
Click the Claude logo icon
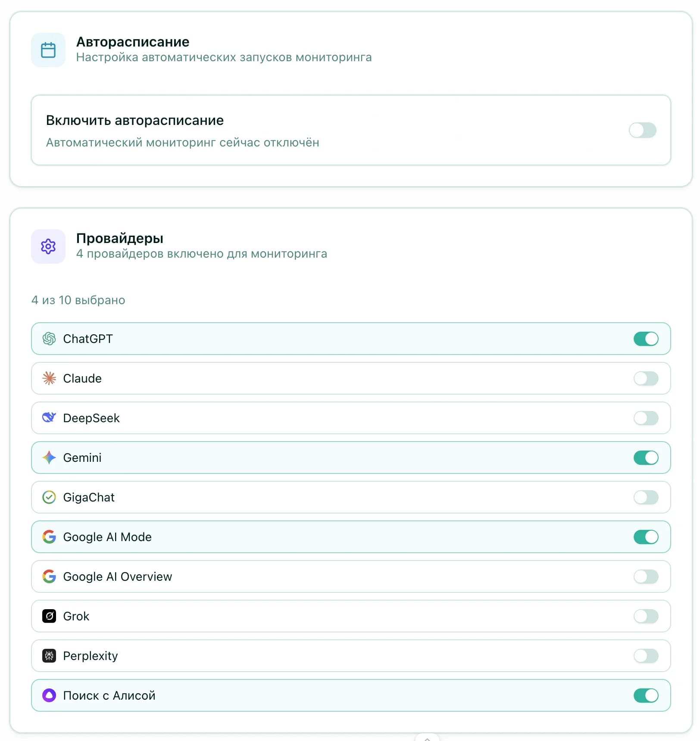point(49,379)
